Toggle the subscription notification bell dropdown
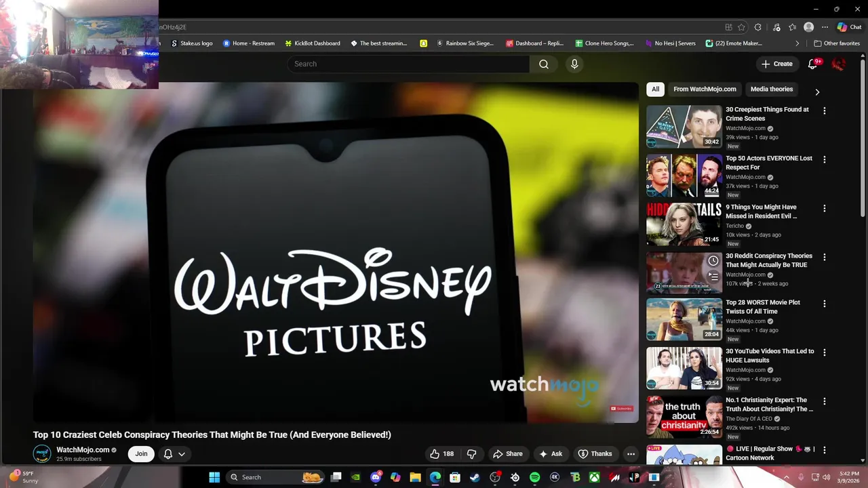Viewport: 868px width, 488px height. point(174,454)
